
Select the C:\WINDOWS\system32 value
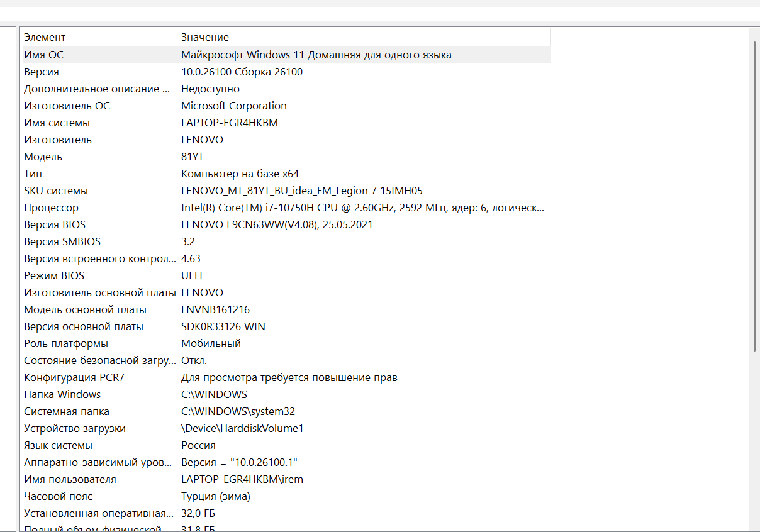[x=238, y=411]
